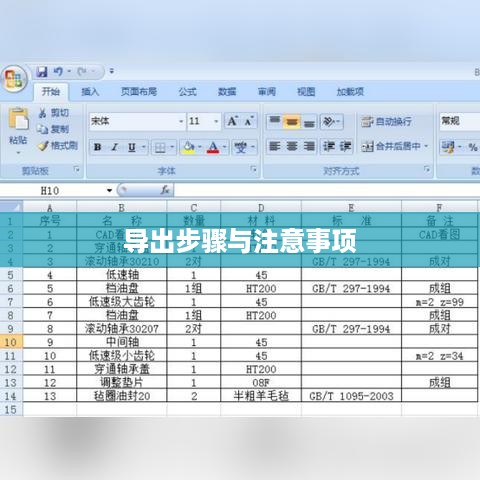Open the Office button menu
The image size is (480, 480).
click(x=14, y=79)
